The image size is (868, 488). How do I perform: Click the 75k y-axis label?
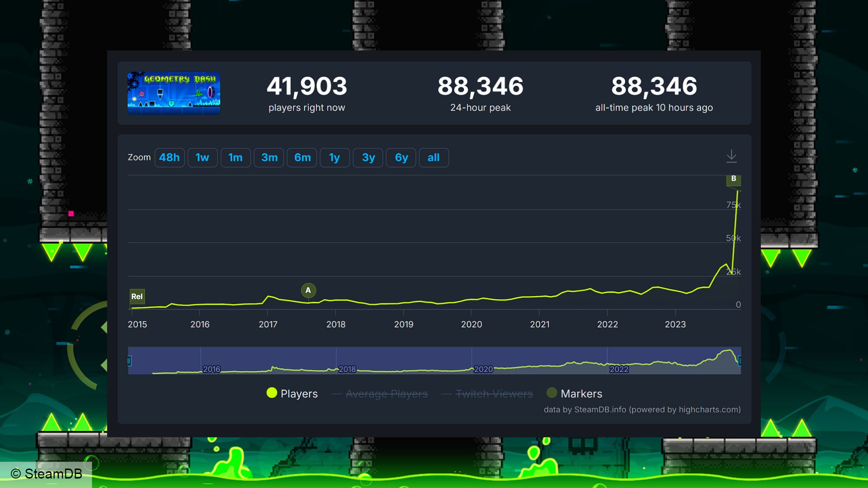(x=733, y=205)
